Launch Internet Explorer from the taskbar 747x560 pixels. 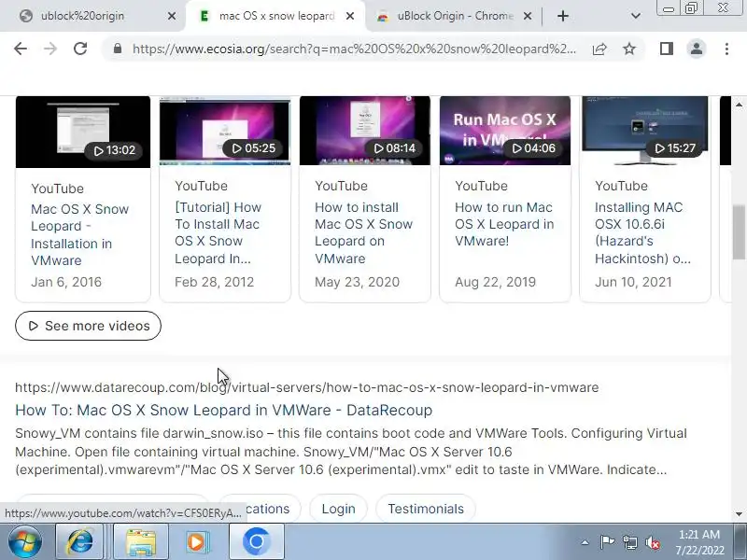[80, 541]
